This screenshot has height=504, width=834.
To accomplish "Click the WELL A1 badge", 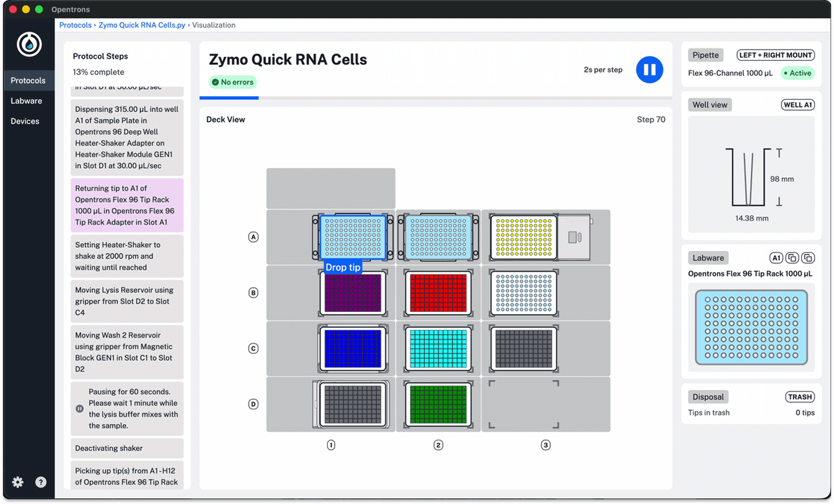I will click(798, 105).
